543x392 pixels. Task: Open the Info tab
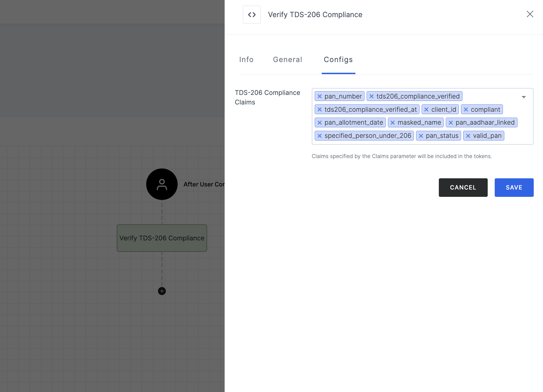tap(247, 60)
